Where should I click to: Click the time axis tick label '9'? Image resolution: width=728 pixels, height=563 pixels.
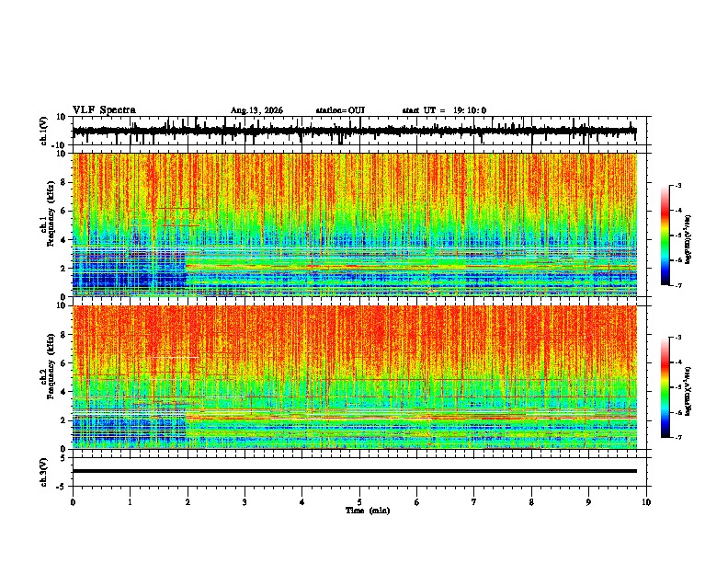588,502
